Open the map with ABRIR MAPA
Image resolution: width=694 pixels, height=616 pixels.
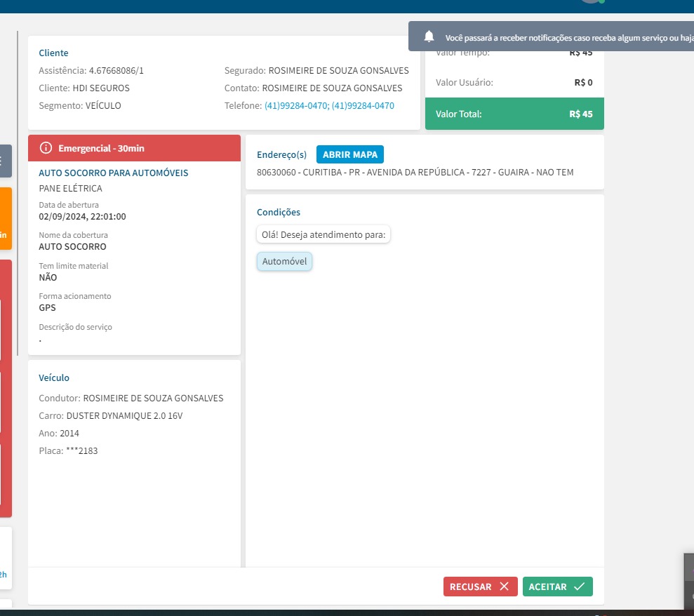click(x=349, y=154)
